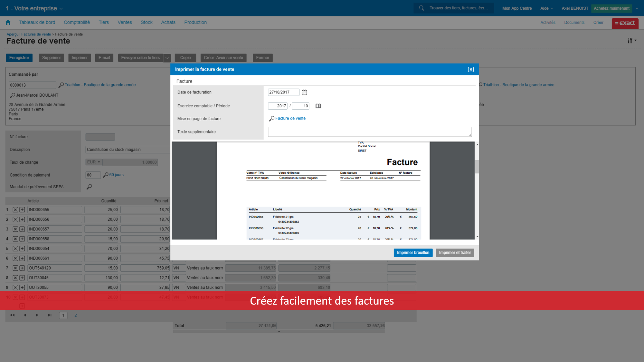Click the 'Imprimer et traiter' button
644x362 pixels.
tap(455, 252)
